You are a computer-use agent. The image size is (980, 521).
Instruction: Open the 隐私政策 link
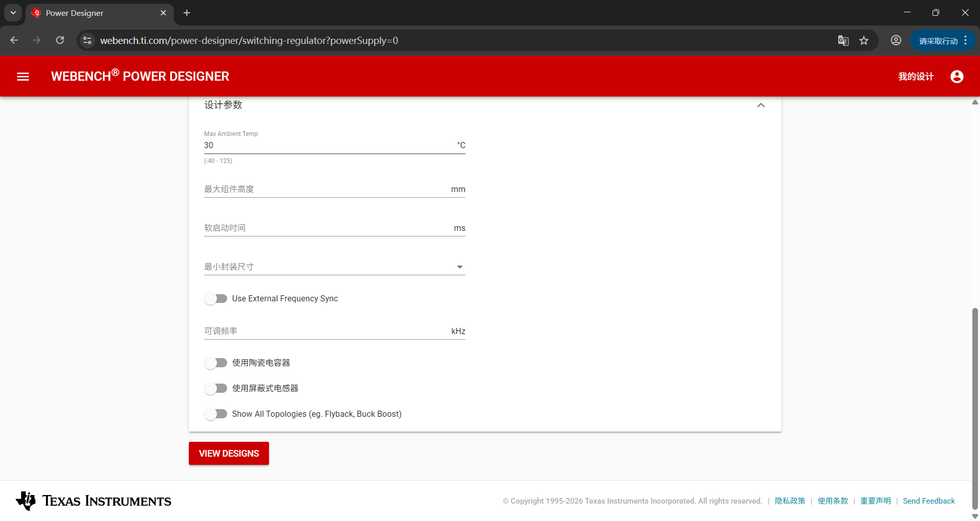tap(790, 501)
